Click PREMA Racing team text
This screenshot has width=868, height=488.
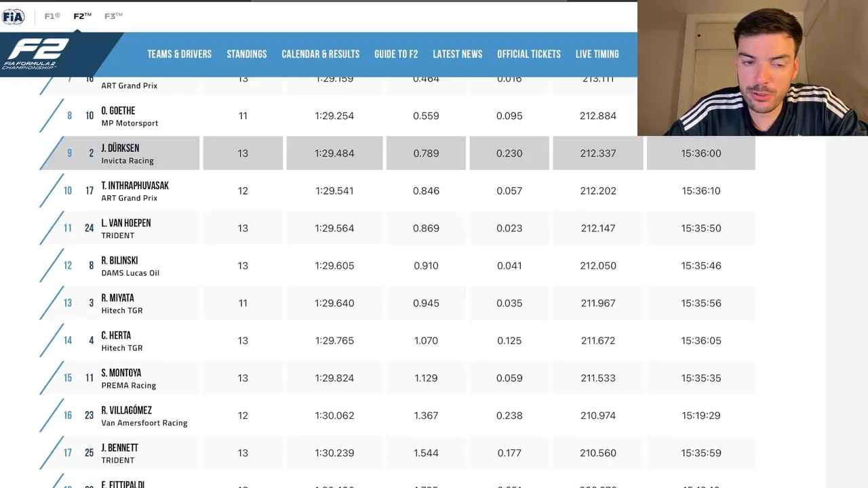pyautogui.click(x=129, y=386)
